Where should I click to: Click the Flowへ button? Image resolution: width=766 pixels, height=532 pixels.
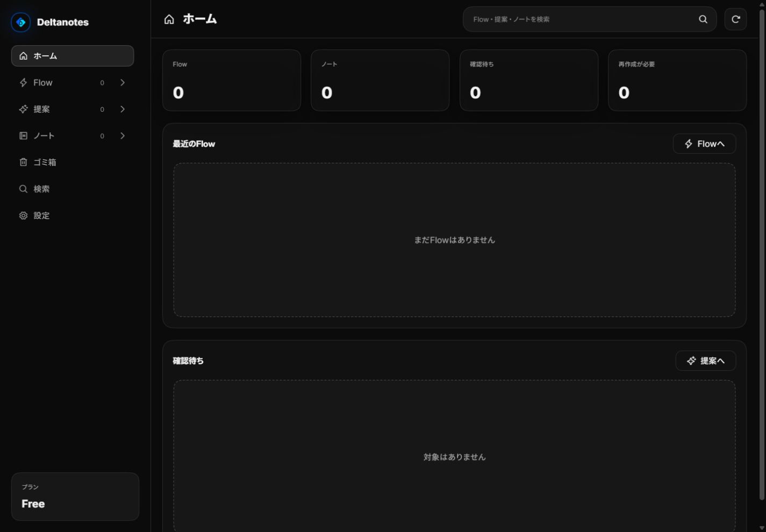pyautogui.click(x=704, y=143)
